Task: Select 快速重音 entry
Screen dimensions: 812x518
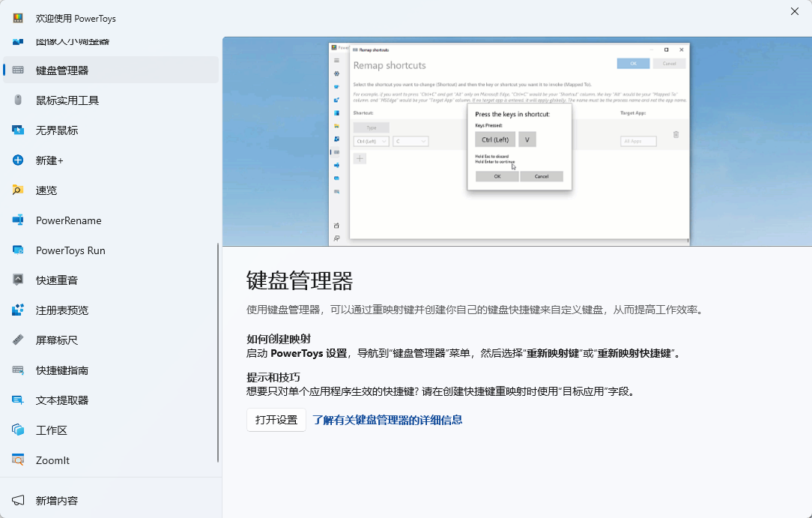Action: 110,280
